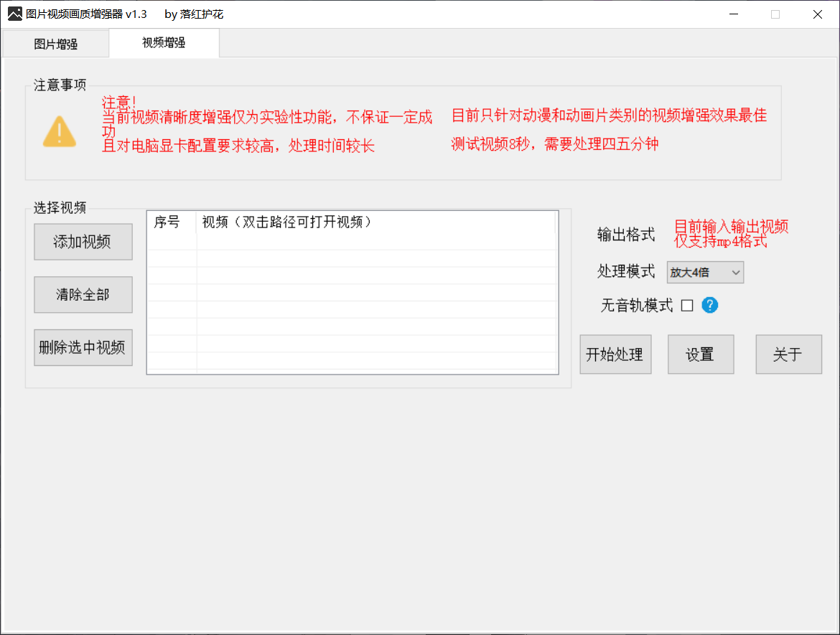The width and height of the screenshot is (840, 635).
Task: Open 设置 settings button
Action: tap(700, 354)
